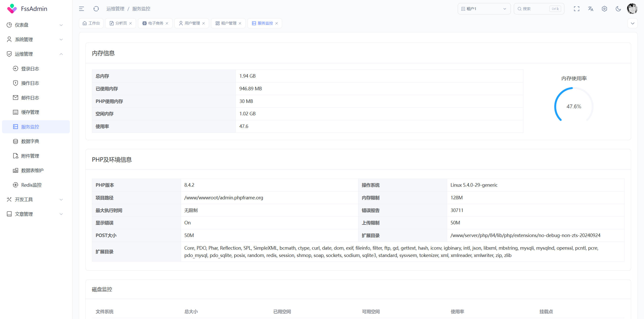This screenshot has height=319, width=644.
Task: Go to 邮件日志 in sidebar
Action: point(30,98)
